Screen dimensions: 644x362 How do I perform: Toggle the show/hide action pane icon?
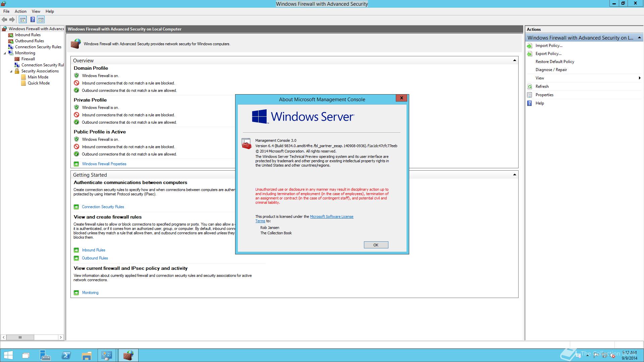click(x=41, y=20)
